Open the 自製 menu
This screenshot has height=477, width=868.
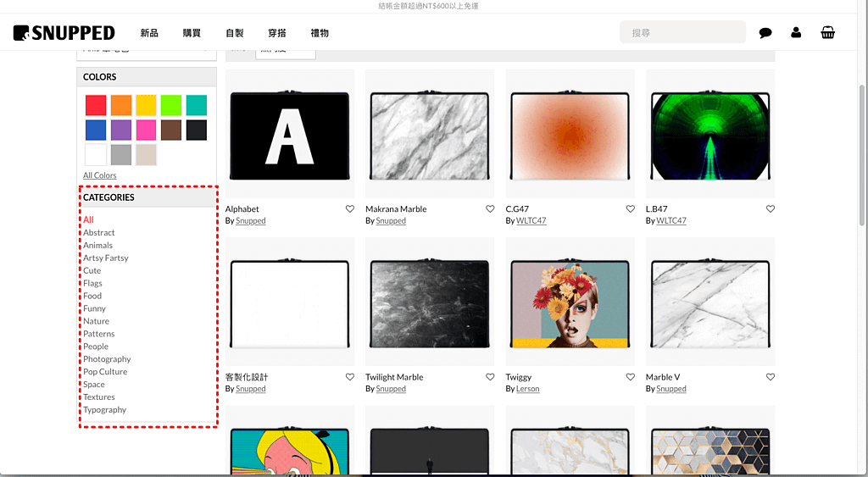pos(235,33)
